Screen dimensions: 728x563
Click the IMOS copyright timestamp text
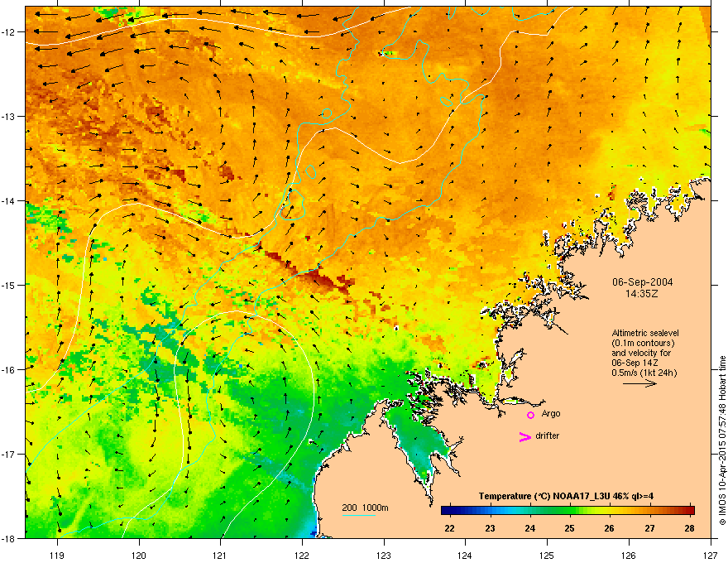(722, 440)
